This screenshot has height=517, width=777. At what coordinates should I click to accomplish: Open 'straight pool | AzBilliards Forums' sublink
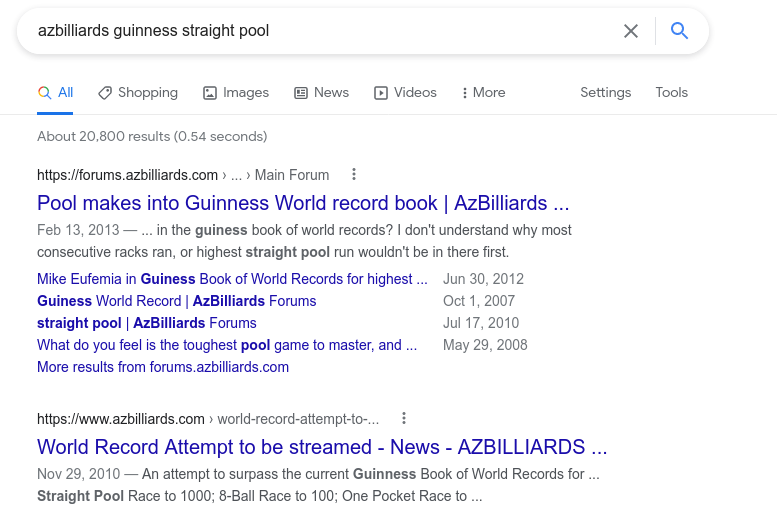click(147, 323)
